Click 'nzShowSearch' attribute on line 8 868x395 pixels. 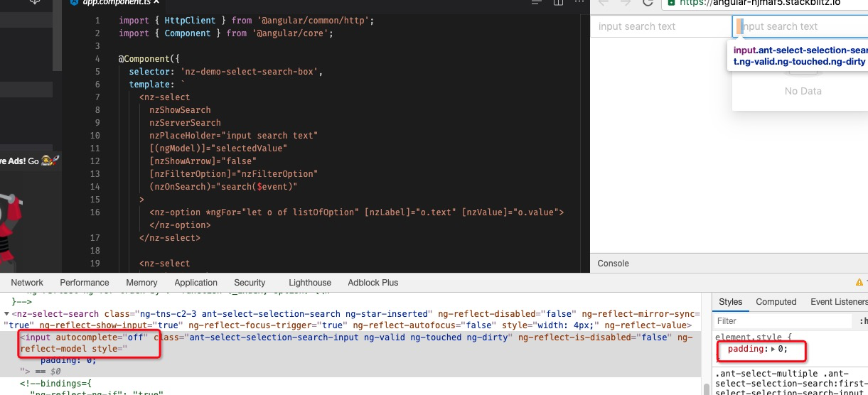[180, 110]
